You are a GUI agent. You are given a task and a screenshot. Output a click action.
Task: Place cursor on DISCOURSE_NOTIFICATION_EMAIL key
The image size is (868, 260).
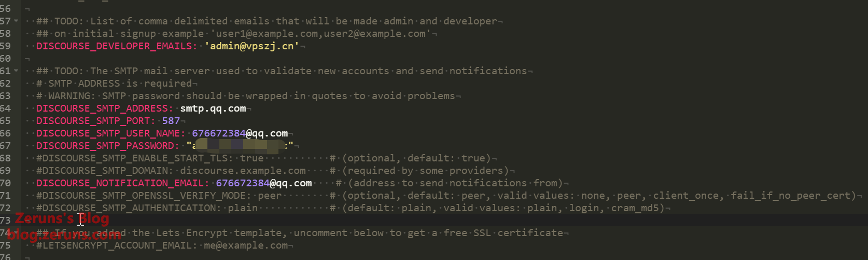tap(120, 183)
